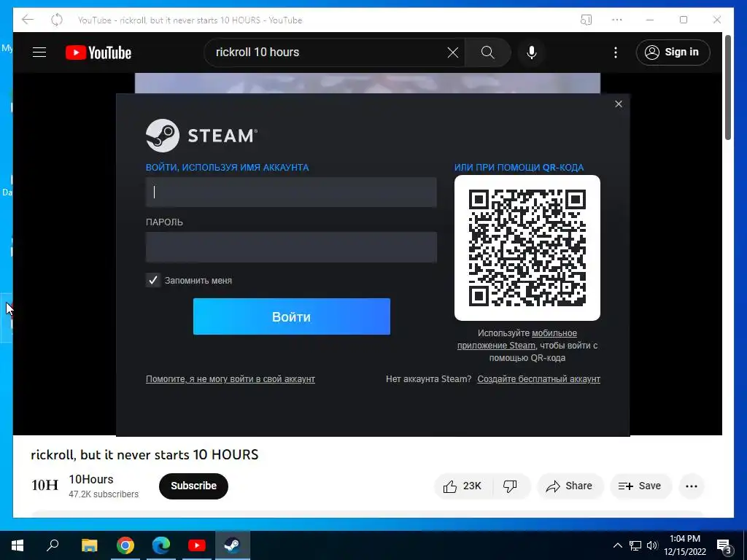
Task: Launch Google Chrome from the taskbar
Action: 125,545
